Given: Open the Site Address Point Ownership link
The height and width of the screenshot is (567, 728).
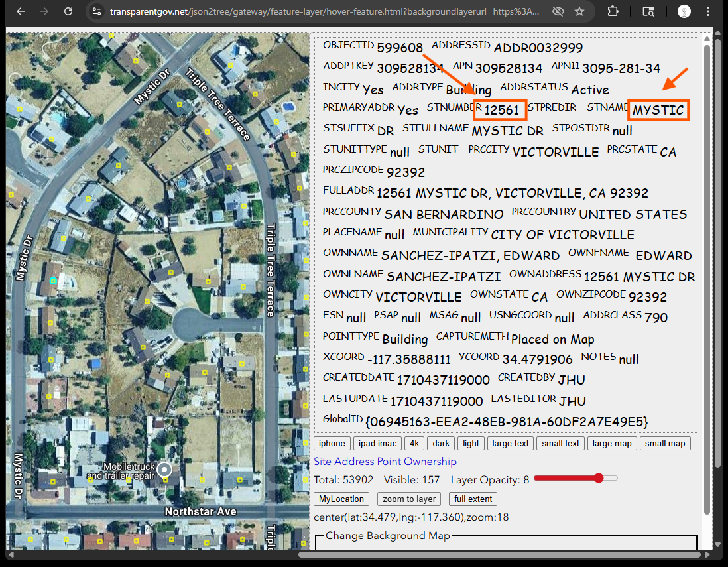Looking at the screenshot, I should (x=385, y=462).
